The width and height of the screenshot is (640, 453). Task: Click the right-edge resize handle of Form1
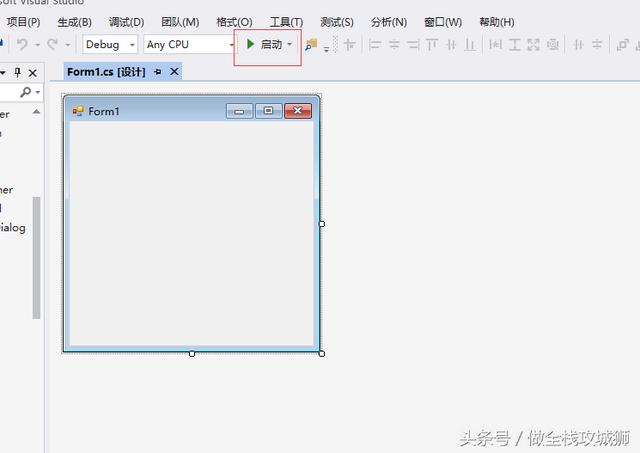point(322,224)
